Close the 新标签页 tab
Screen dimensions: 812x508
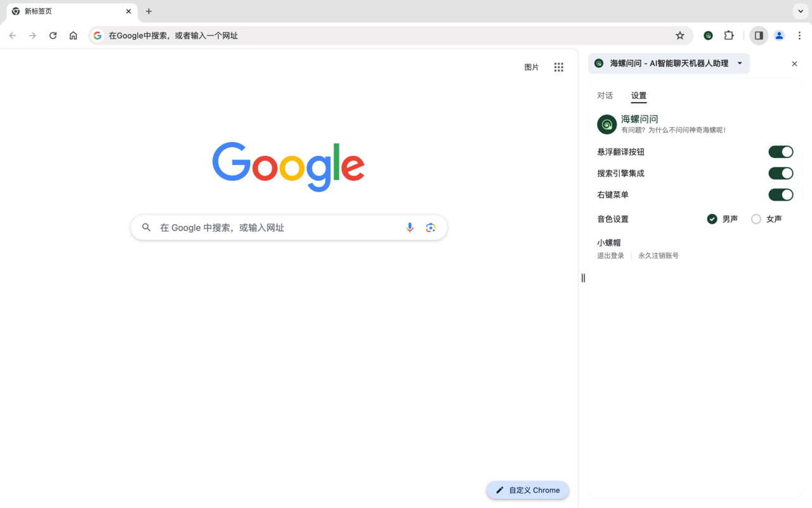click(129, 11)
